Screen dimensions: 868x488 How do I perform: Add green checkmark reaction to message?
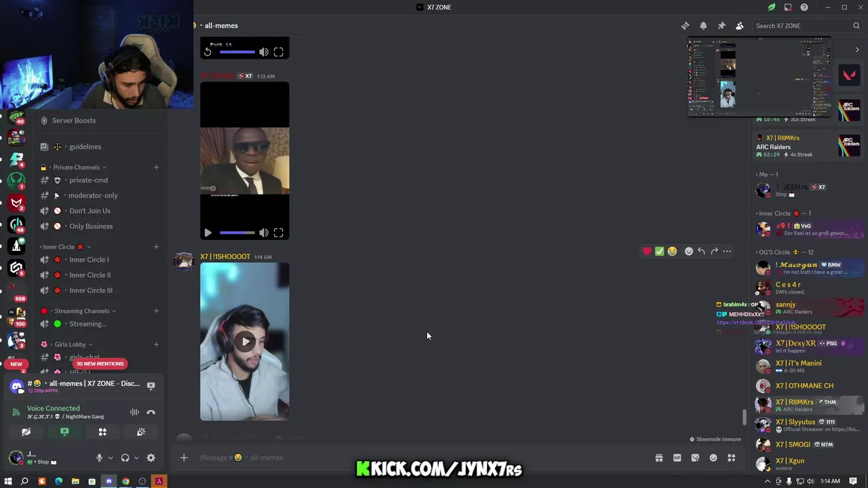pyautogui.click(x=659, y=251)
